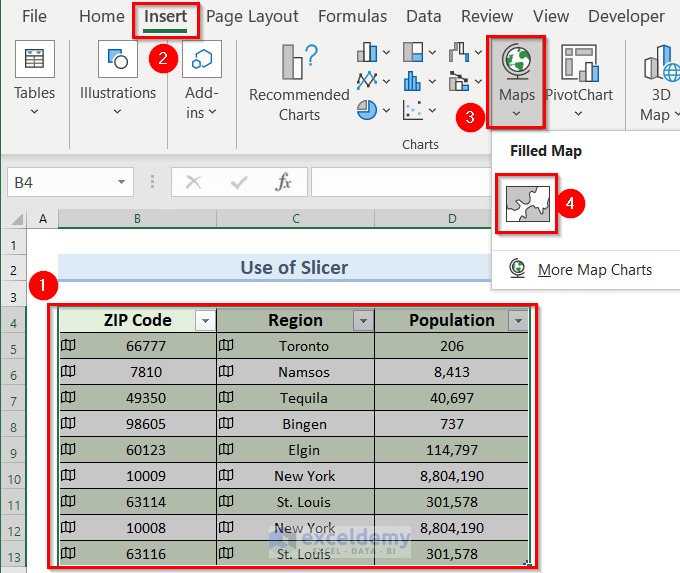Viewport: 680px width, 573px height.
Task: Switch to the Data tab
Action: click(x=424, y=16)
